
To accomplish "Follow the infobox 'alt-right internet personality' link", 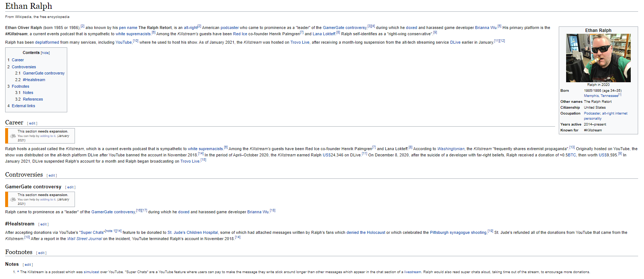I will (606, 116).
